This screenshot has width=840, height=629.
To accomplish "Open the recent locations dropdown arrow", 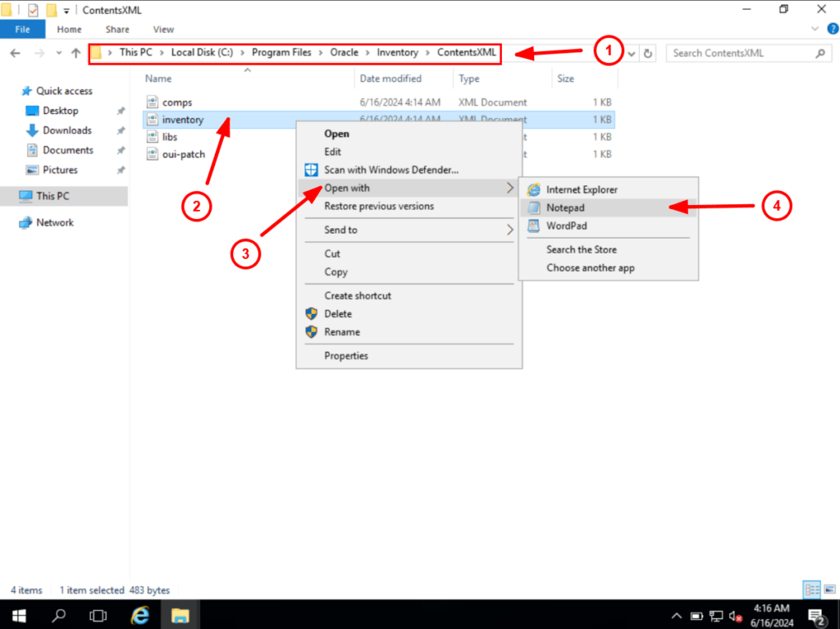I will tap(59, 53).
